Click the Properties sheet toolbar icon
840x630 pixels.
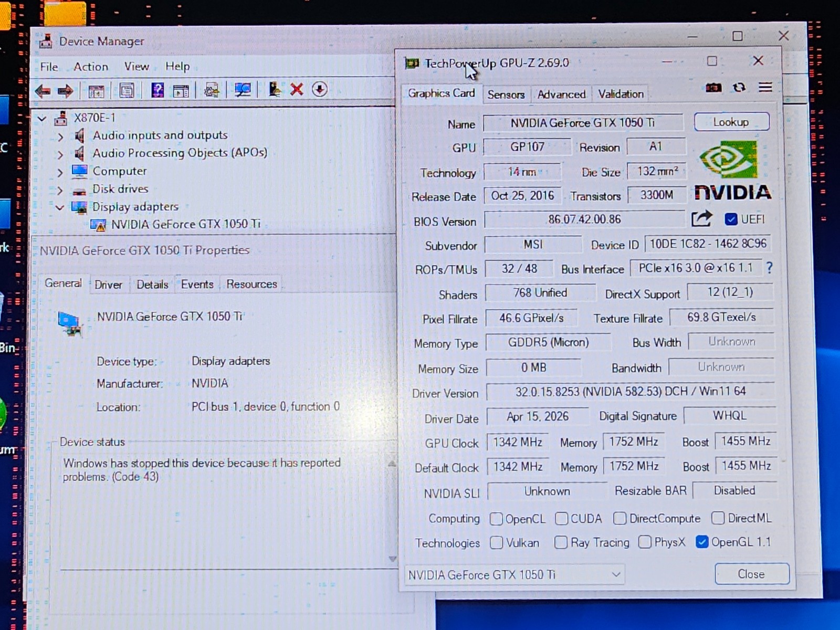point(127,91)
